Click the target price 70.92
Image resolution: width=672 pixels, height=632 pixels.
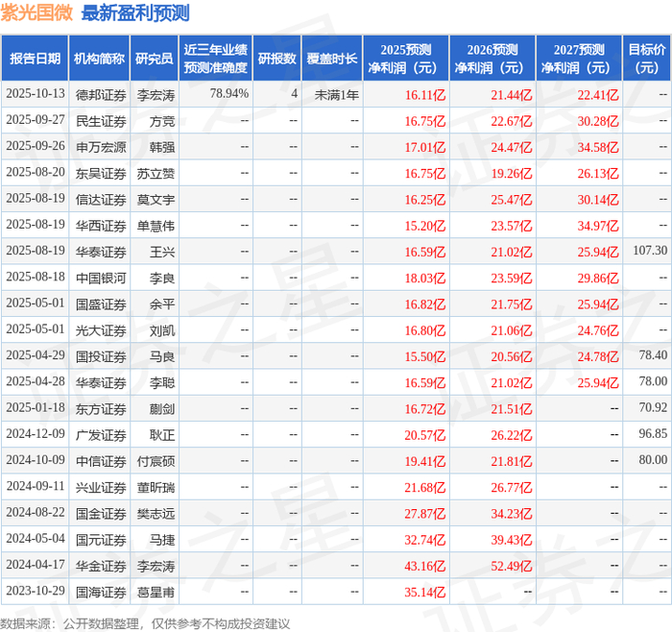tap(653, 407)
